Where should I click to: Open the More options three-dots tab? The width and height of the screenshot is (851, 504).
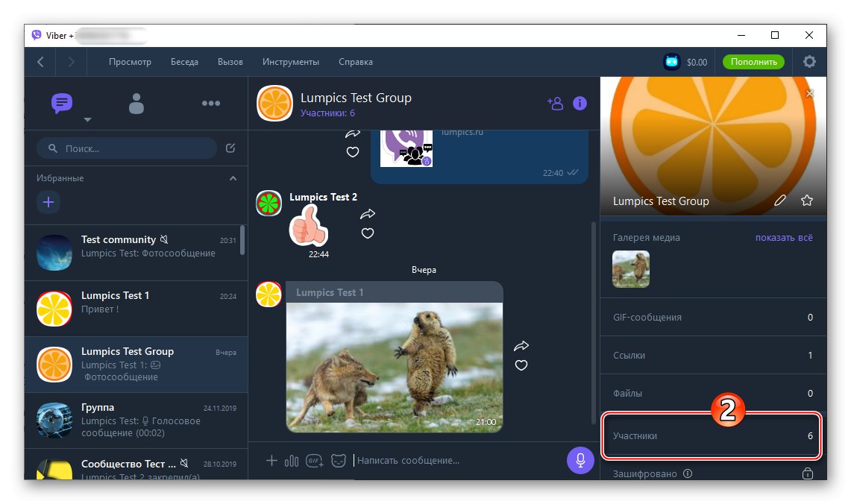pos(210,103)
